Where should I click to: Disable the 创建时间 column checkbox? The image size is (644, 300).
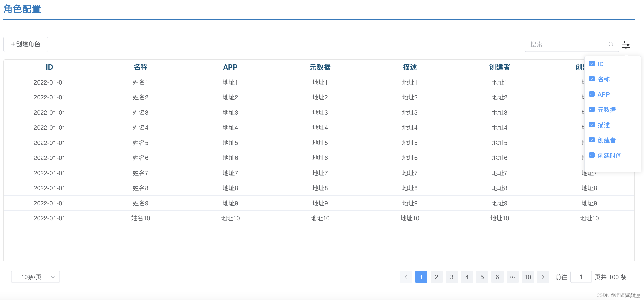click(592, 155)
